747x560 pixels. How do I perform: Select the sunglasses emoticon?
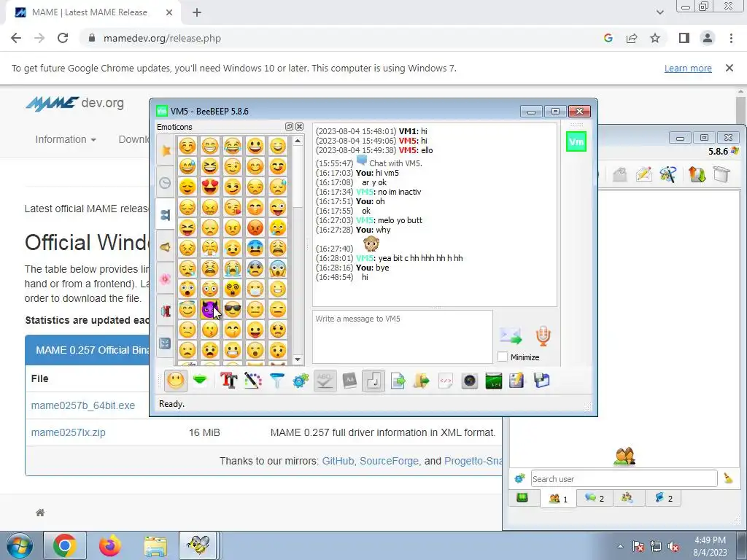click(x=233, y=309)
